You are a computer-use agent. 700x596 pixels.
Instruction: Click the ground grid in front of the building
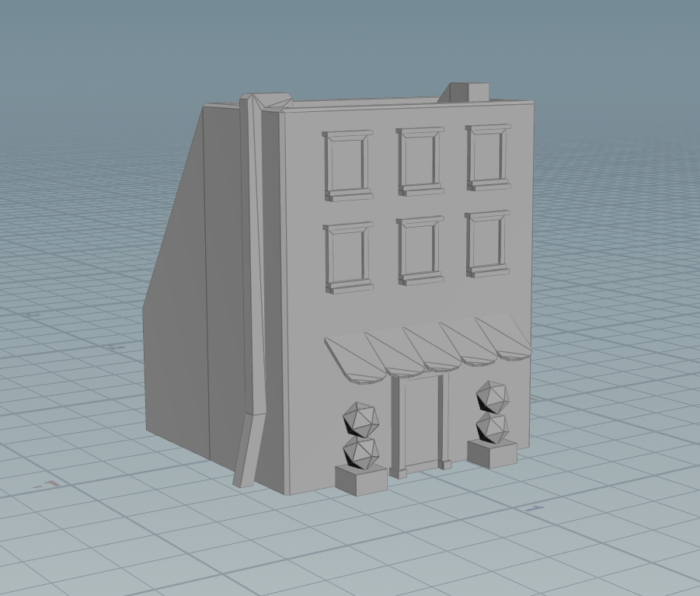(x=427, y=544)
